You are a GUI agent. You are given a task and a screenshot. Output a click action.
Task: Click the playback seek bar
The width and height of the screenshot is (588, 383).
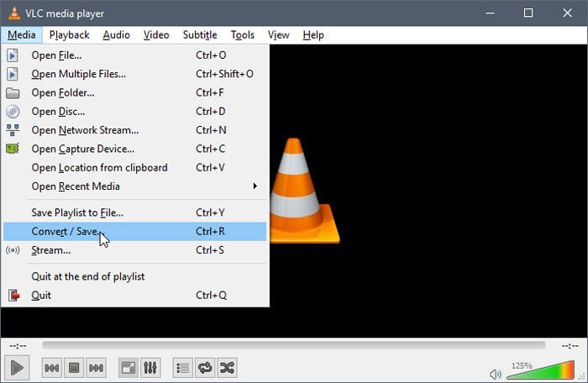tap(294, 344)
